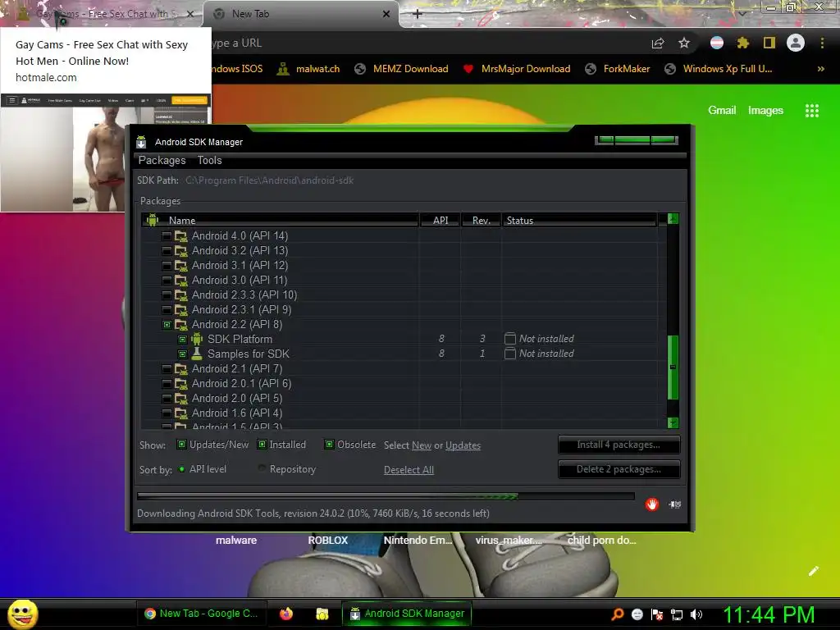Click the Samples for SDK flask icon
This screenshot has height=630, width=840.
(197, 354)
